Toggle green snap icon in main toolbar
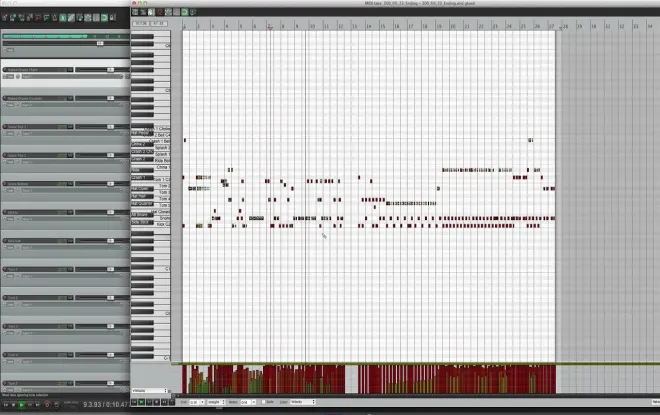660x415 pixels. click(x=104, y=18)
